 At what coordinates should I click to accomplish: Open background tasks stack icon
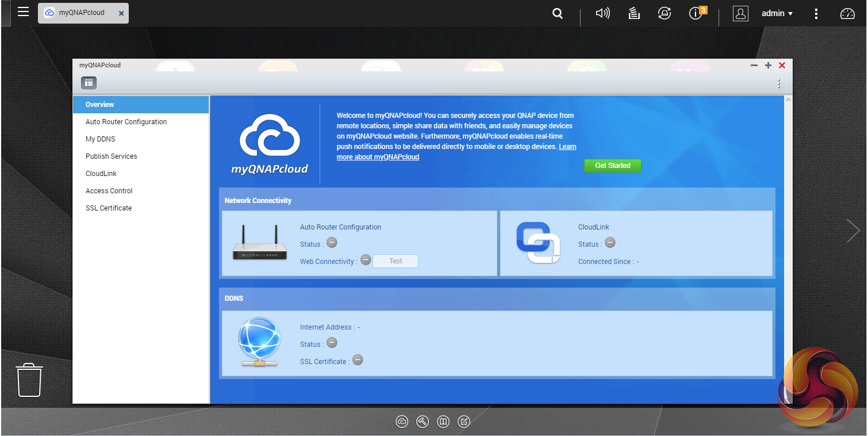(x=634, y=13)
